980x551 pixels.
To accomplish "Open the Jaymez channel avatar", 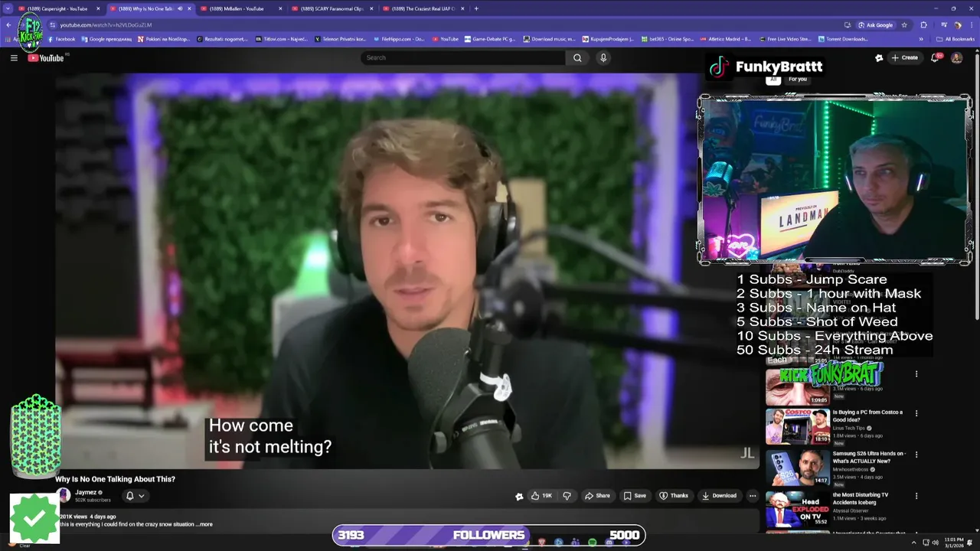I will coord(64,496).
